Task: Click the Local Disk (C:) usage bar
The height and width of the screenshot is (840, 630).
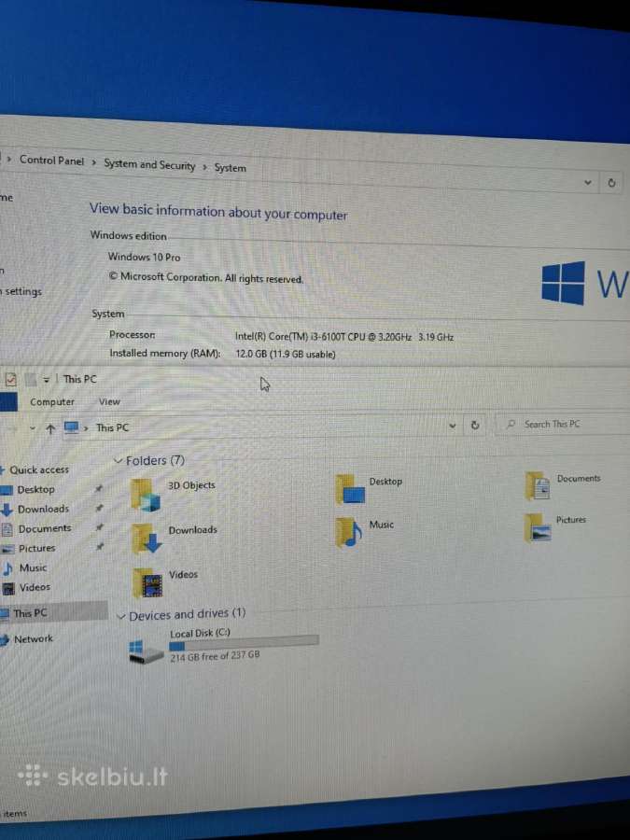Action: coord(244,643)
